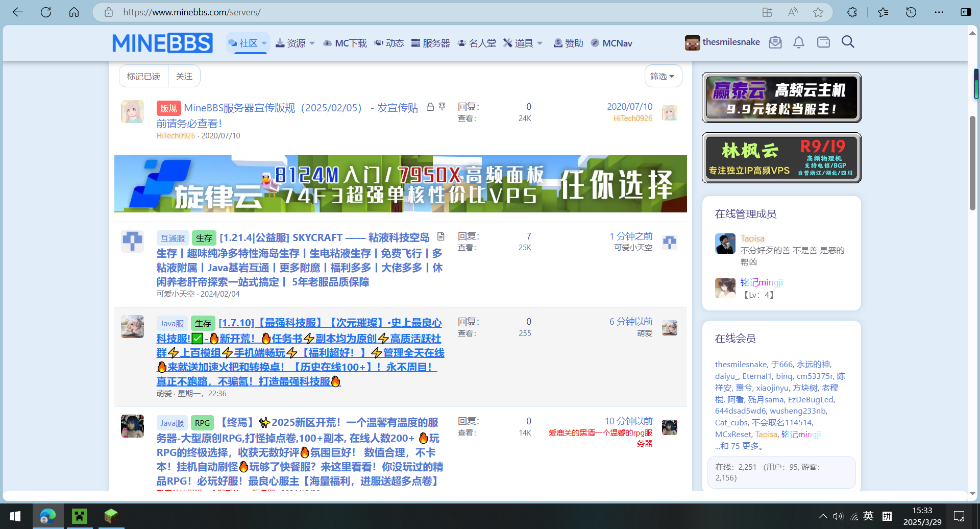Open the favorites list icon
This screenshot has height=529, width=980.
coord(884,12)
